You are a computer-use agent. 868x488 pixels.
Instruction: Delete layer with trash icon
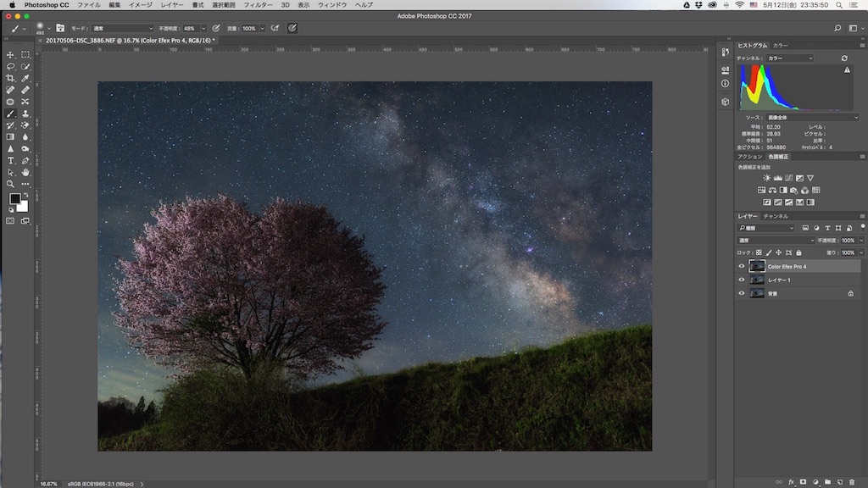[852, 482]
